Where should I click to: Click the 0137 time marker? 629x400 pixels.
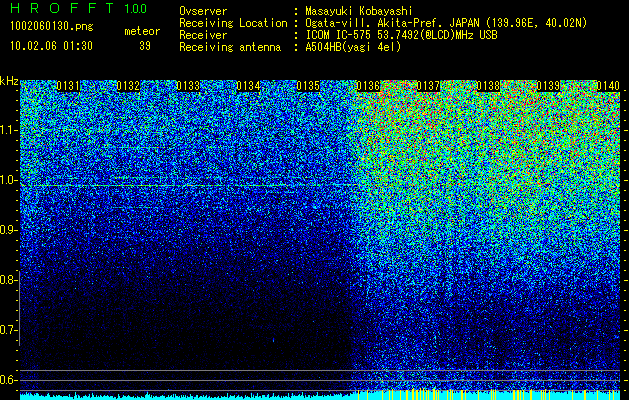pos(428,86)
